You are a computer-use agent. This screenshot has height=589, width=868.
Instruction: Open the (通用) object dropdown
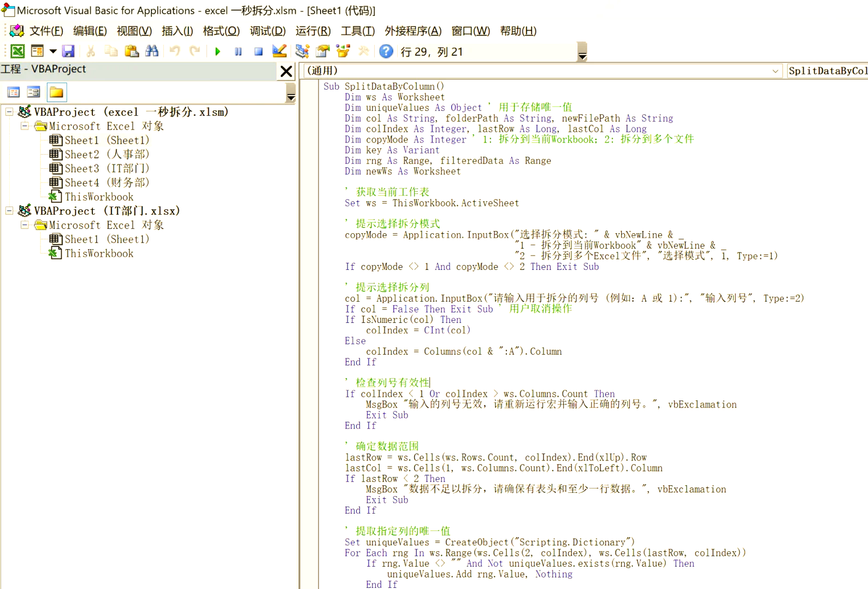click(775, 71)
